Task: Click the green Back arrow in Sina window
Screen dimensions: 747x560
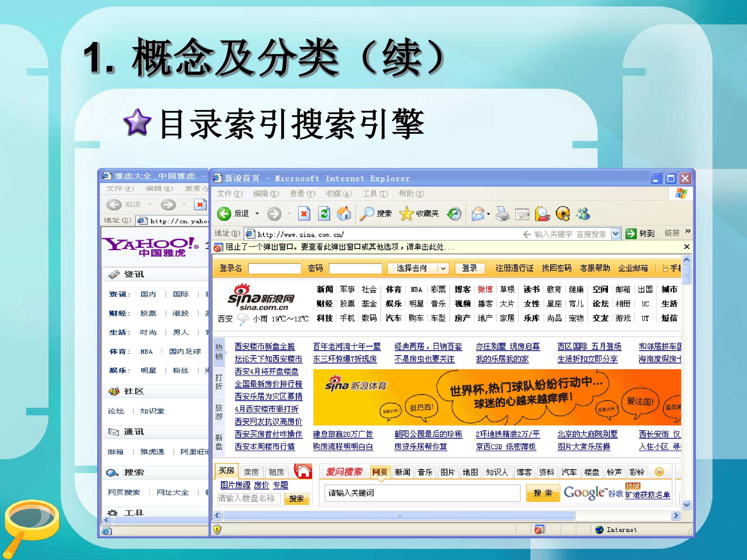Action: [224, 214]
